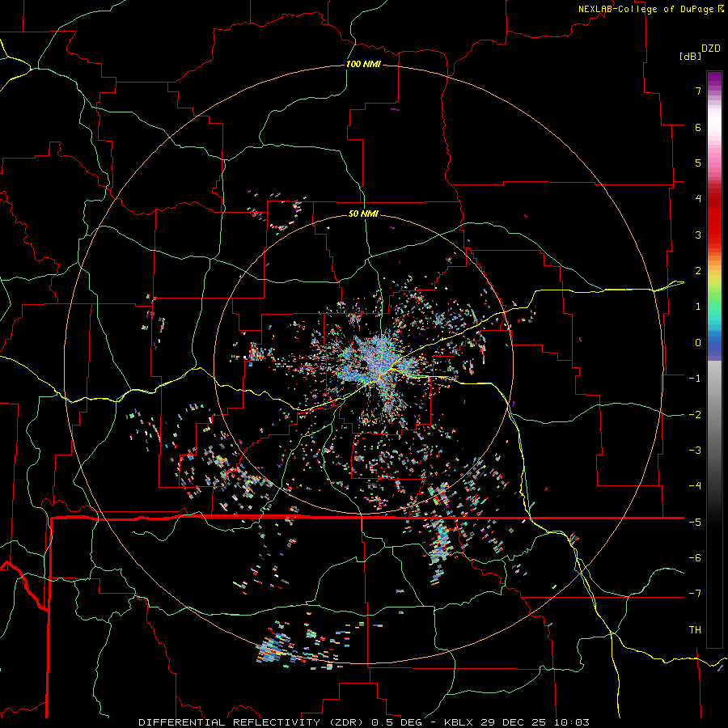The width and height of the screenshot is (728, 728).
Task: Click the 2 value on the color scale
Action: [x=698, y=271]
